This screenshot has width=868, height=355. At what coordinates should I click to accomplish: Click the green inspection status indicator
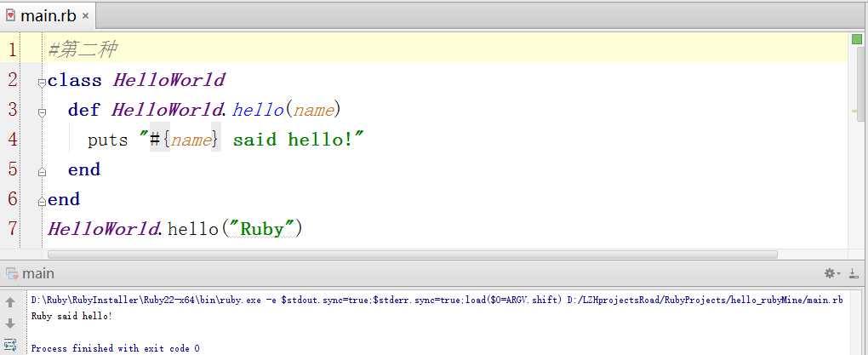pyautogui.click(x=857, y=39)
